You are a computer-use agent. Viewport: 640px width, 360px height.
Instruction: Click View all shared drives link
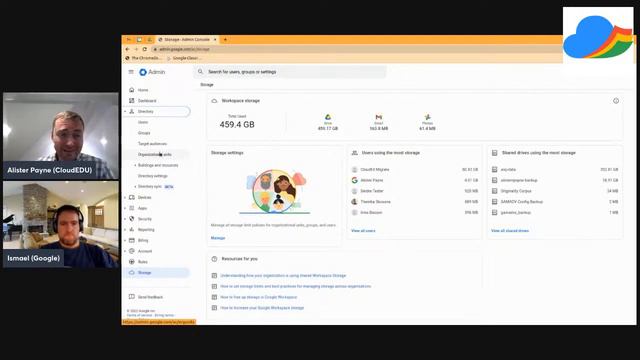[510, 231]
